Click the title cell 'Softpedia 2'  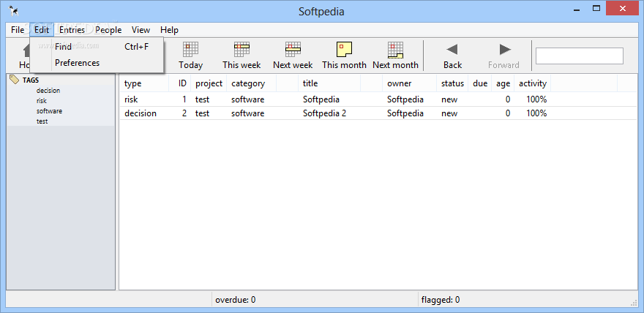tap(324, 113)
